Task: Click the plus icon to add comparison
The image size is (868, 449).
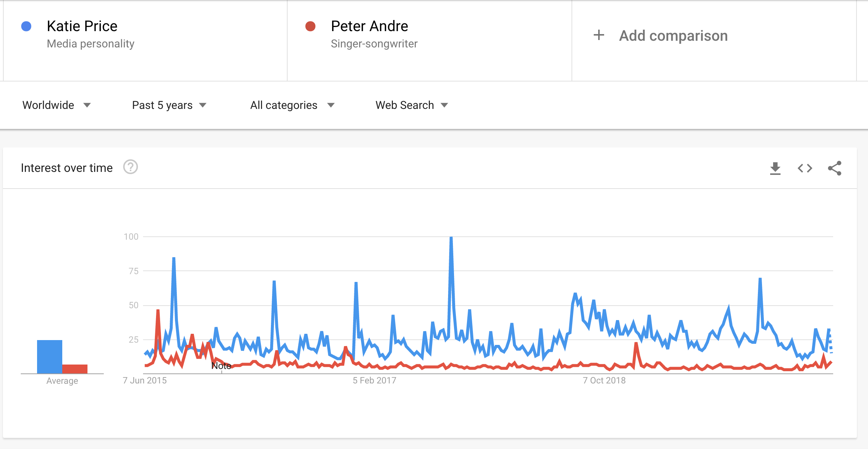Action: (x=599, y=35)
